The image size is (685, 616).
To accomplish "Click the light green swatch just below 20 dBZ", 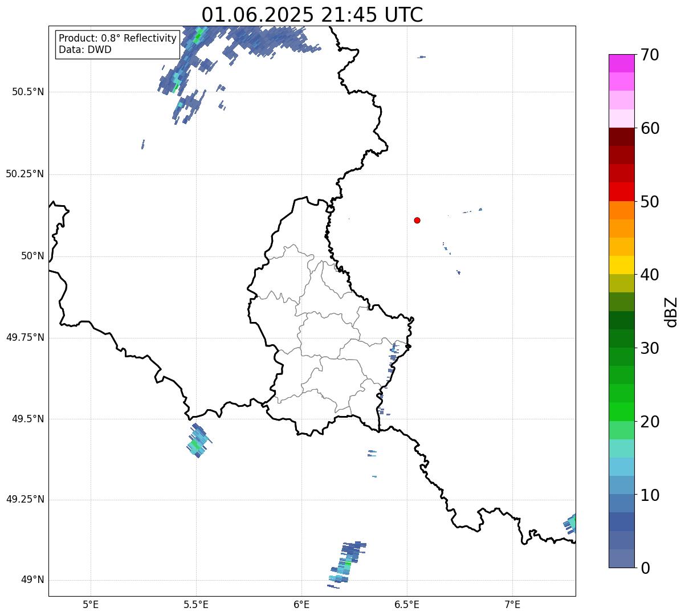I will (x=622, y=430).
